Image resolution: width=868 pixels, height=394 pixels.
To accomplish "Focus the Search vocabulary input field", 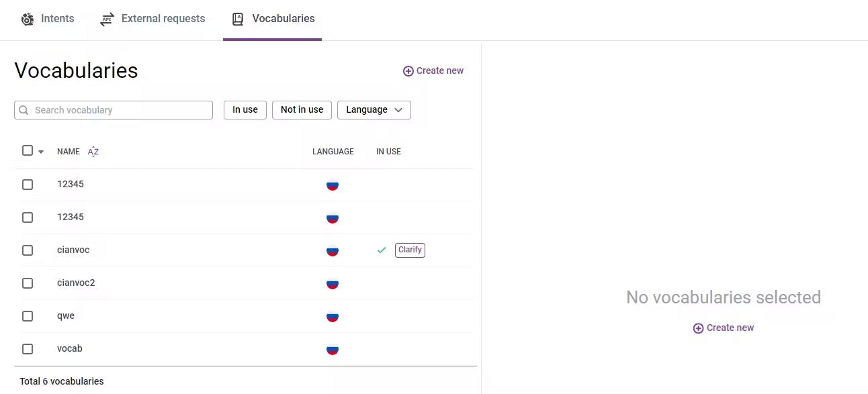I will pos(121,110).
